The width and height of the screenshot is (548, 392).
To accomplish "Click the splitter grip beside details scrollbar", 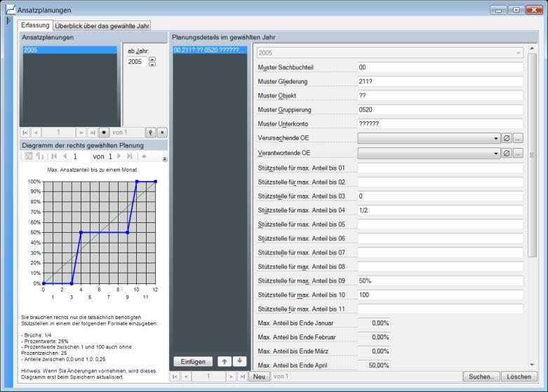I will pyautogui.click(x=532, y=155).
